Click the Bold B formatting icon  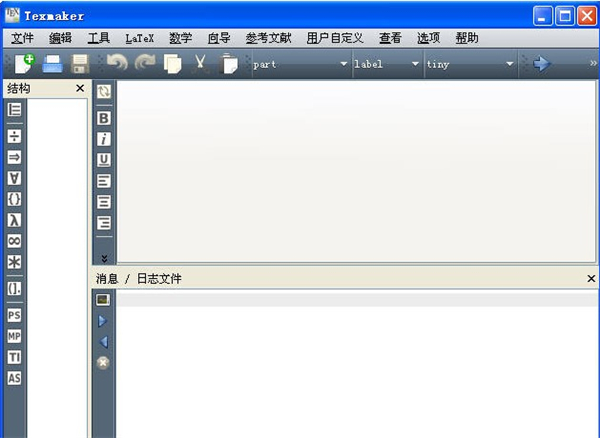[x=103, y=118]
